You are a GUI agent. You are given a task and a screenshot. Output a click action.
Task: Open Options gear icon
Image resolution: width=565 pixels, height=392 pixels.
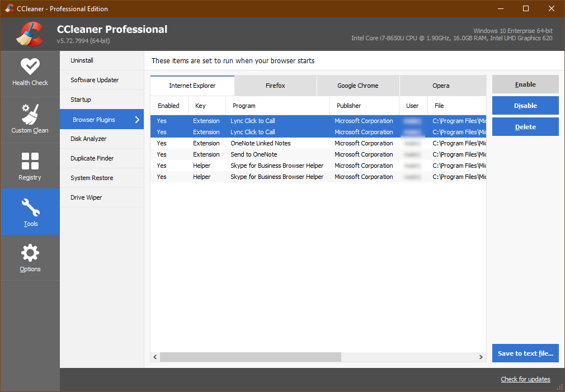(30, 253)
